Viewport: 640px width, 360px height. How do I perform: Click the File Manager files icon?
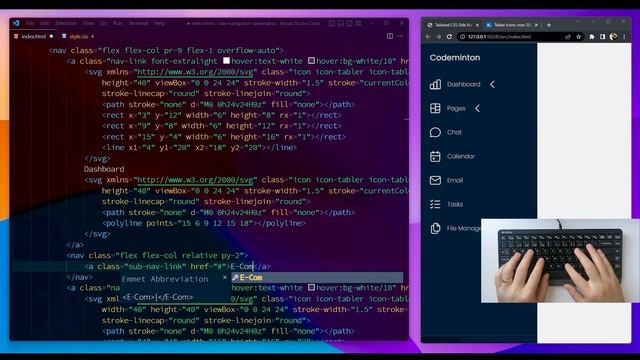click(x=436, y=229)
